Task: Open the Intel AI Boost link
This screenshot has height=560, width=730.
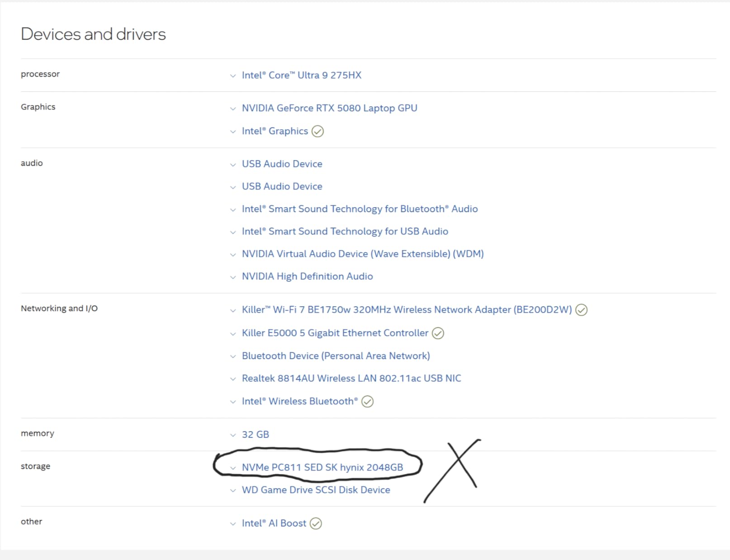Action: point(274,523)
